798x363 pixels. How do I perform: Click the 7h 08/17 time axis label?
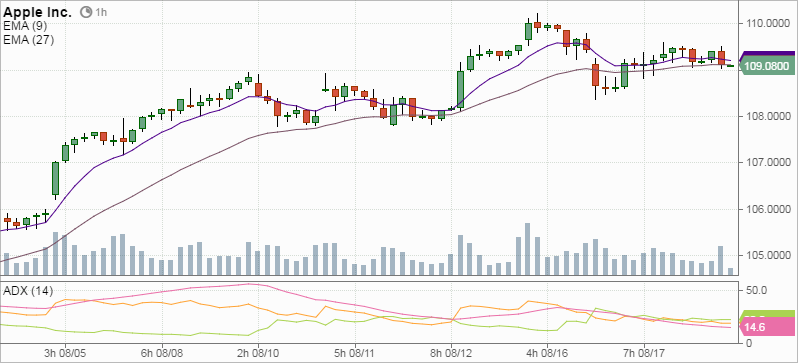pyautogui.click(x=644, y=352)
